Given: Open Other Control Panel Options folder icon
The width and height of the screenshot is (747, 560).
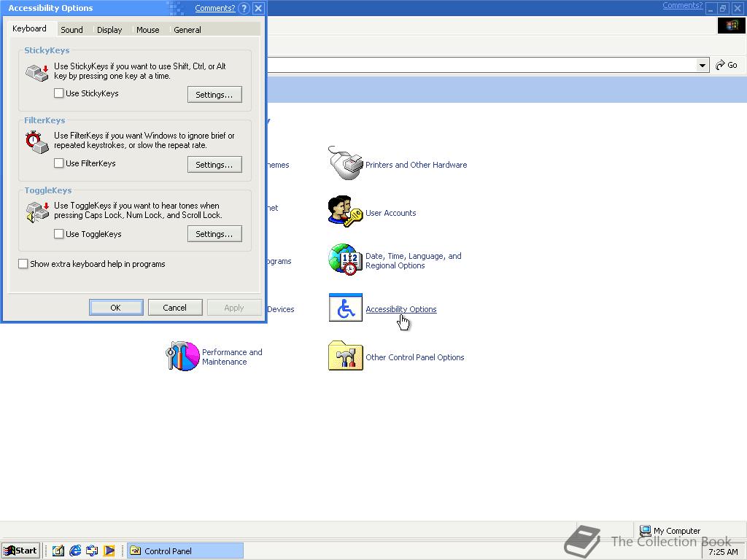Looking at the screenshot, I should pos(345,356).
